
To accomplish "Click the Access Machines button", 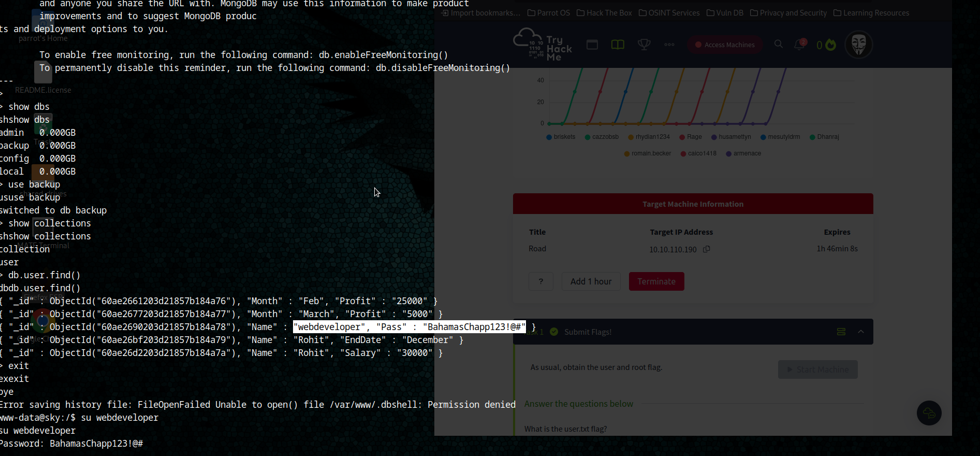I will pyautogui.click(x=725, y=45).
